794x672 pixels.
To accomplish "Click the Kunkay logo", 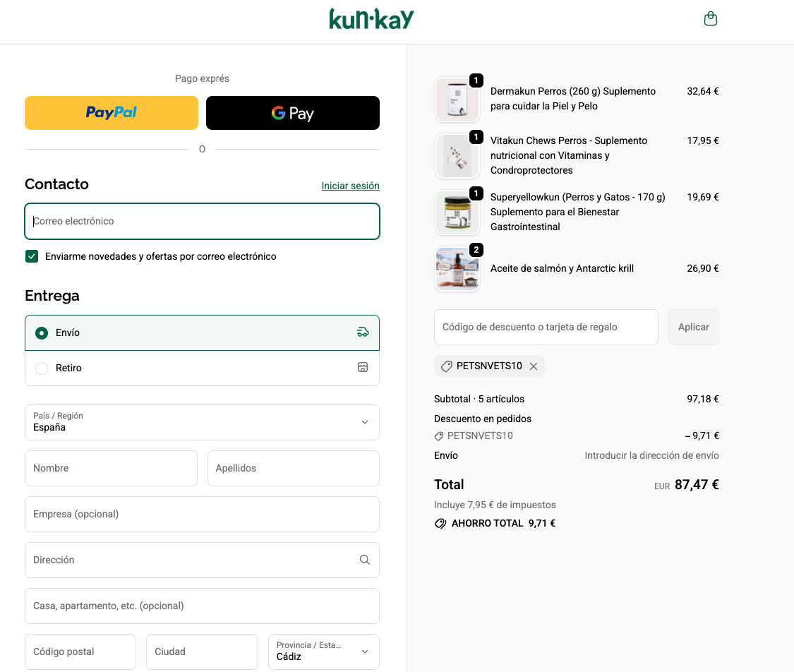I will point(371,19).
